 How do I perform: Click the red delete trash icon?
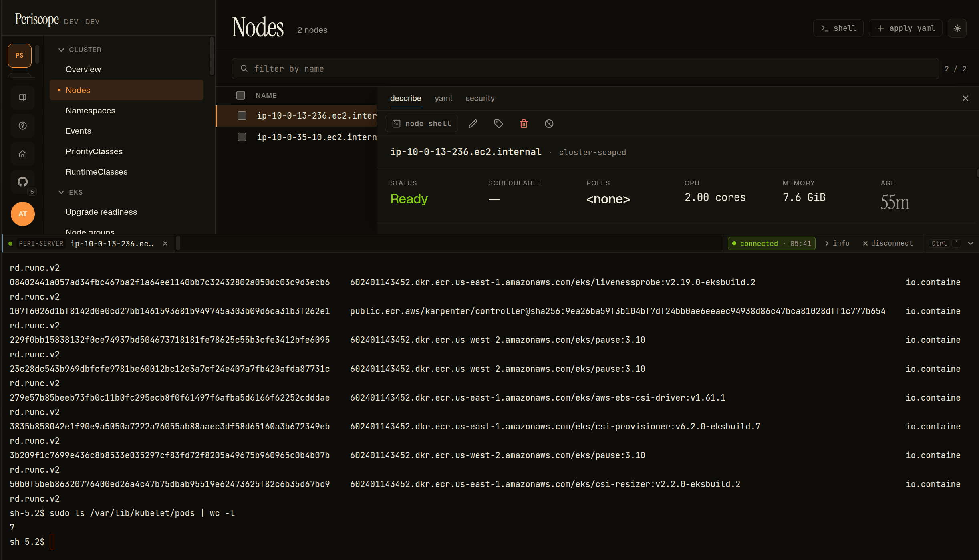(x=524, y=124)
